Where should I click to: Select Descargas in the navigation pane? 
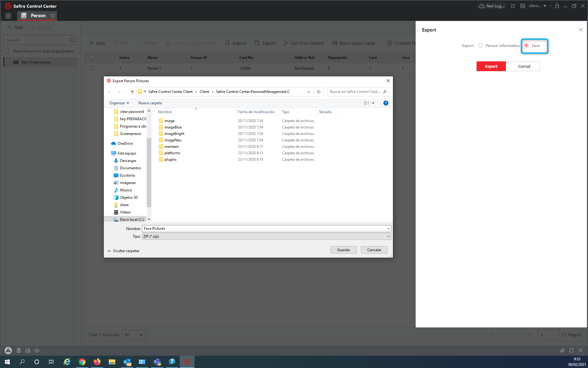[x=128, y=161]
